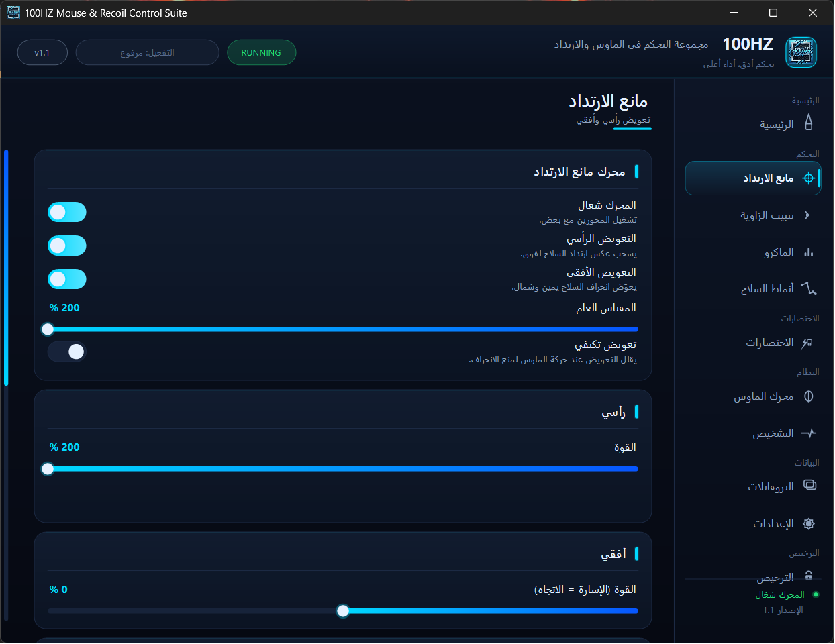Click the home icon next to الرئيسية
Image resolution: width=835 pixels, height=644 pixels.
(809, 122)
